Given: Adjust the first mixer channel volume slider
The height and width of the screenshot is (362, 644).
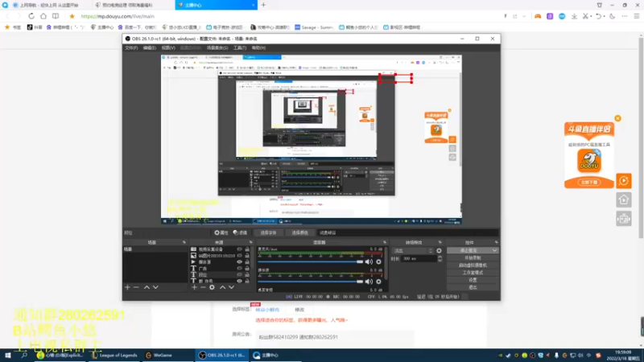Looking at the screenshot, I should [x=311, y=262].
